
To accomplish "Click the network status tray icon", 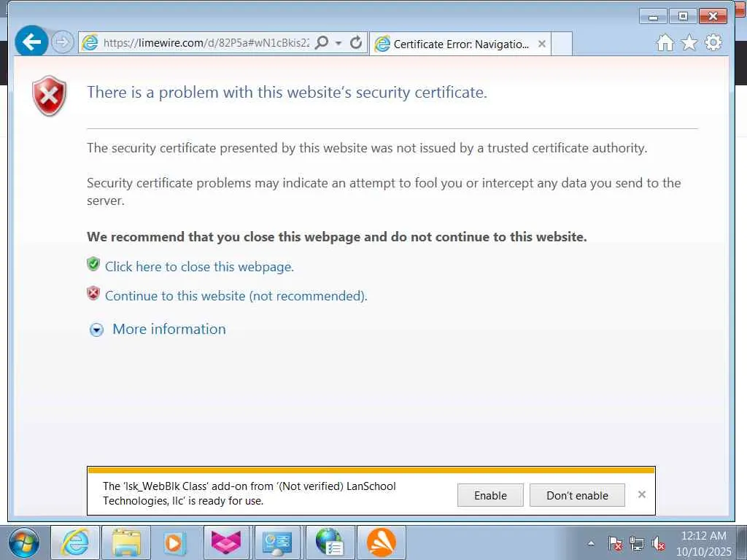I will point(636,543).
